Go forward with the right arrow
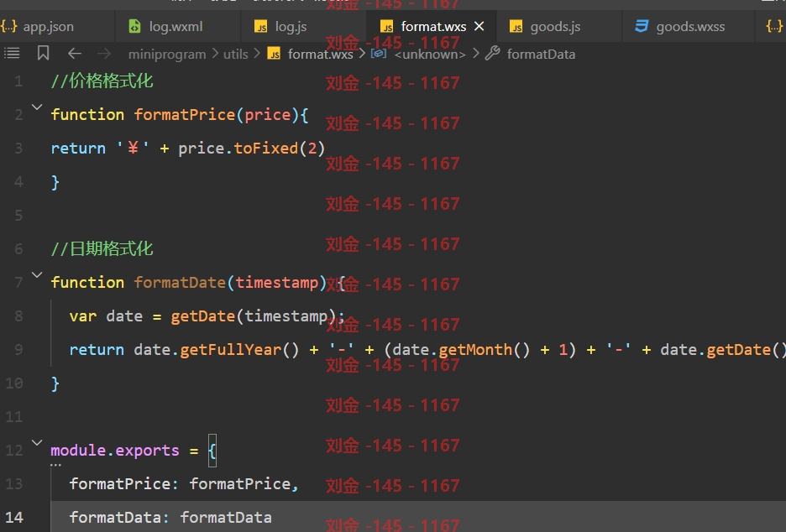Screen dimensions: 786x532 tap(104, 53)
